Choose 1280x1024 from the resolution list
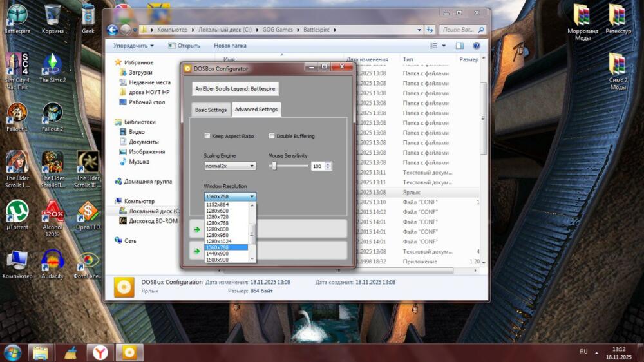Viewport: 644px width, 362px height. coord(227,242)
